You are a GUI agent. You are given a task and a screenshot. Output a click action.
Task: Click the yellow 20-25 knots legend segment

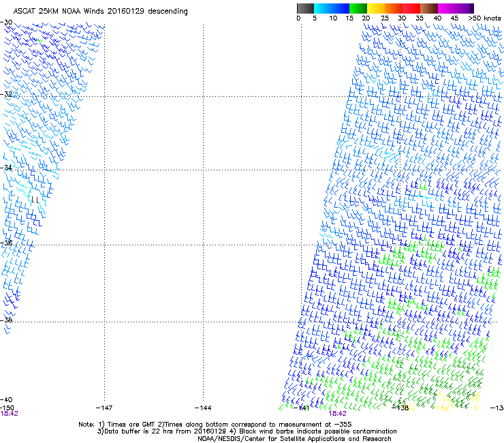tap(376, 8)
